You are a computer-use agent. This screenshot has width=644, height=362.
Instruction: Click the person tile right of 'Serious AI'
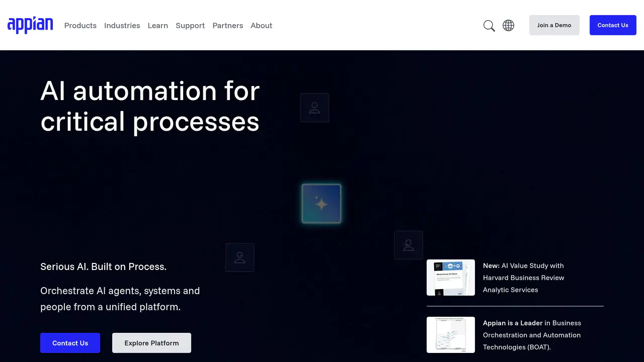coord(240,257)
